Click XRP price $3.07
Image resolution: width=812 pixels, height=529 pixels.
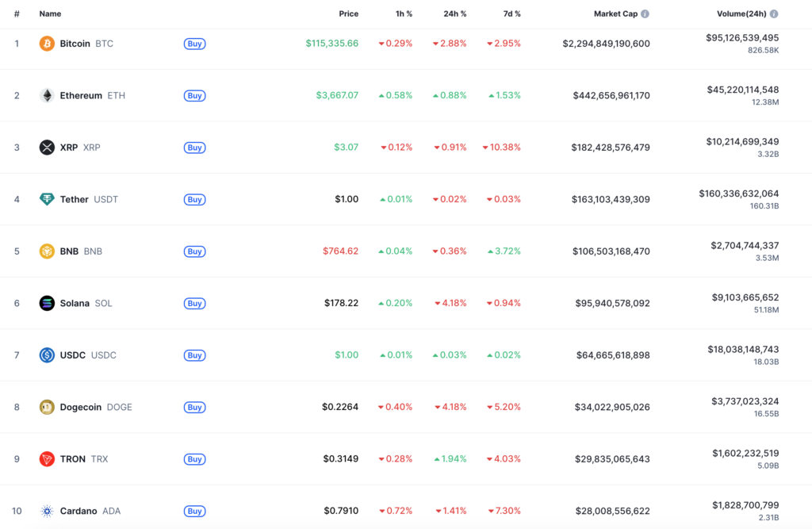point(346,148)
